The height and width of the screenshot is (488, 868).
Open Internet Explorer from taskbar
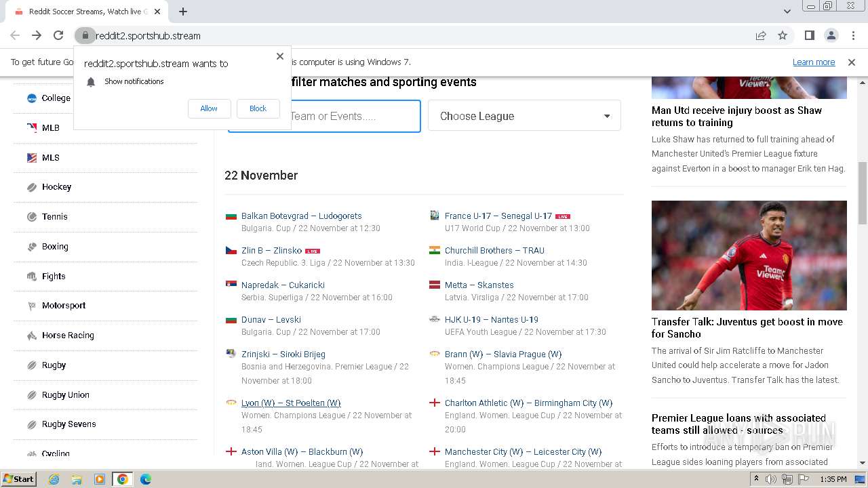pos(54,479)
